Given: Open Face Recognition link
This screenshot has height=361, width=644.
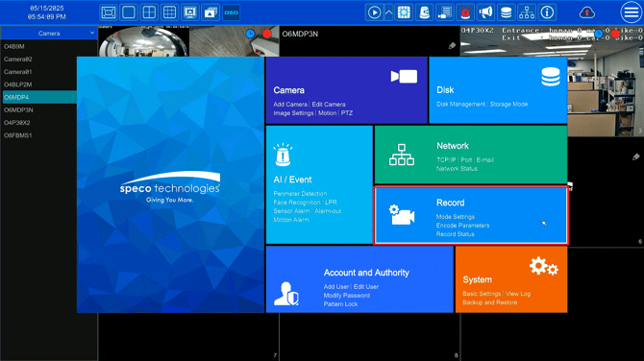Looking at the screenshot, I should (x=297, y=203).
